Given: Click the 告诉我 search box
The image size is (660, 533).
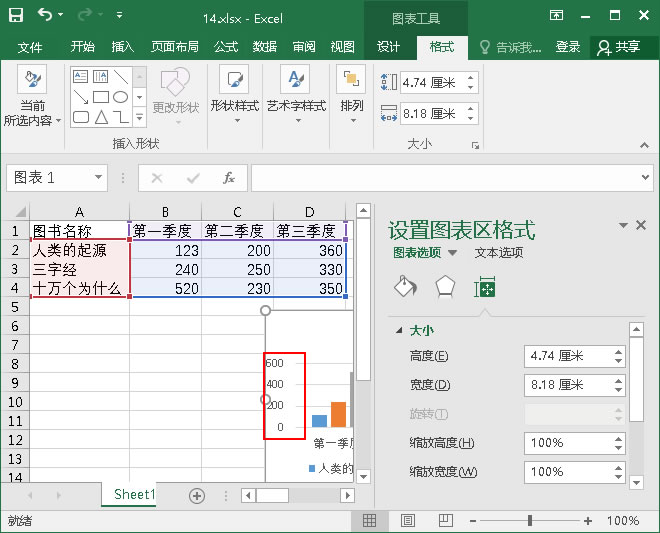Looking at the screenshot, I should coord(511,47).
